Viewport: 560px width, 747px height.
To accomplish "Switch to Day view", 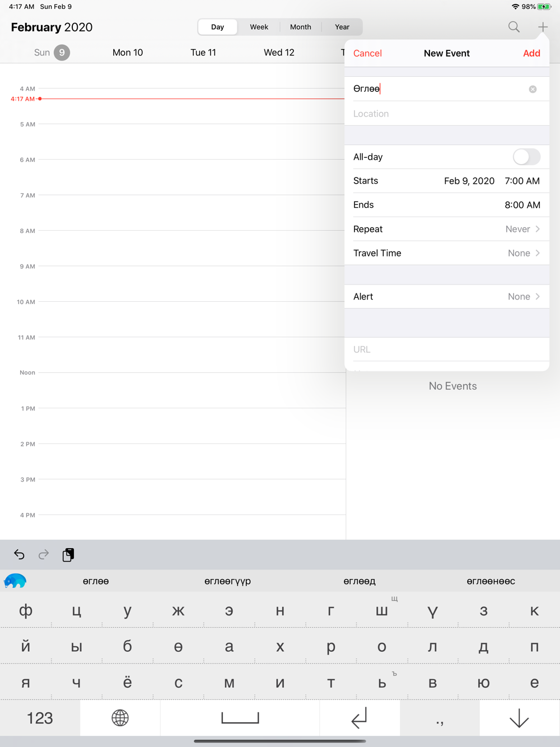I will click(x=218, y=27).
